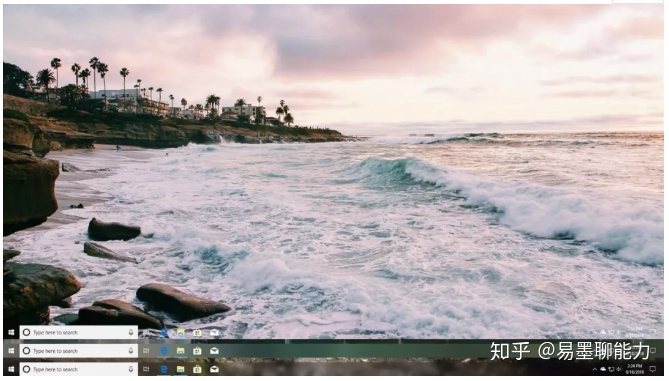
Task: Click the search box on the fully transparent top taskbar
Action: pyautogui.click(x=79, y=332)
